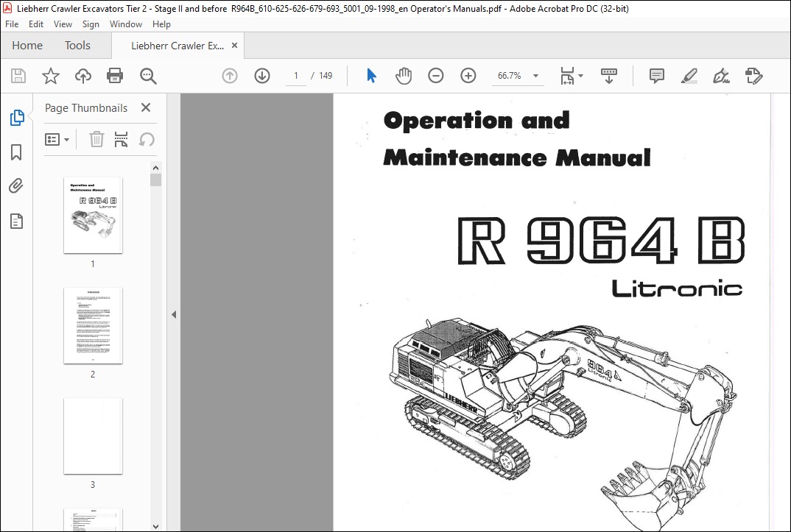Open the Sign menu
The image size is (791, 532).
click(91, 24)
